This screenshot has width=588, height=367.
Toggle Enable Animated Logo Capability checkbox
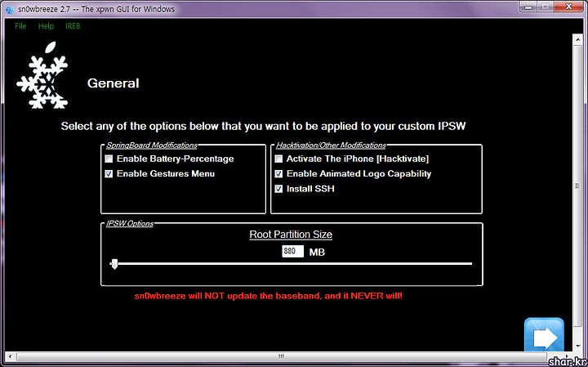tap(278, 174)
